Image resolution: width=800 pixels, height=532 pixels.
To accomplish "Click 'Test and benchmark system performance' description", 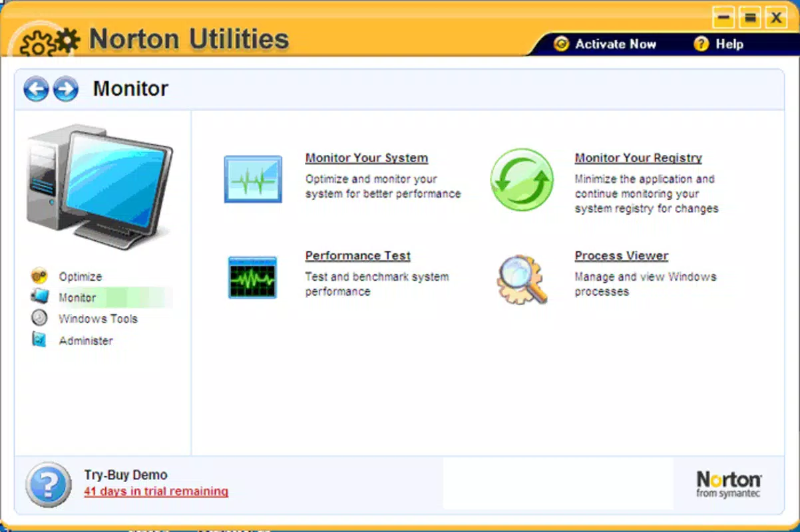I will coord(377,284).
